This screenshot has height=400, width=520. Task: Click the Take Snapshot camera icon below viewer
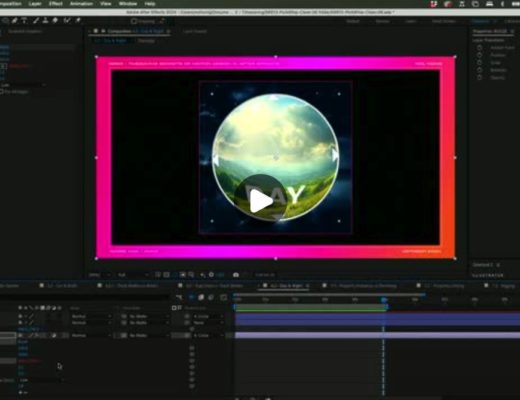tap(236, 275)
